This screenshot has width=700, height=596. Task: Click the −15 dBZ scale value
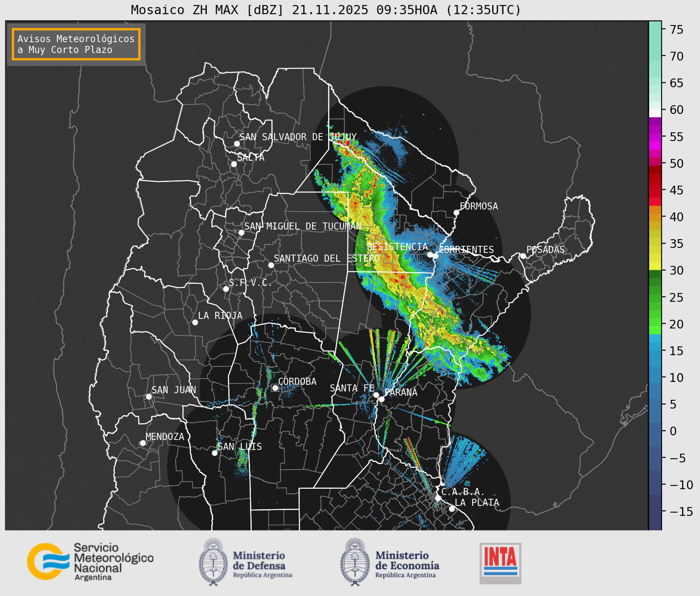[x=681, y=512]
